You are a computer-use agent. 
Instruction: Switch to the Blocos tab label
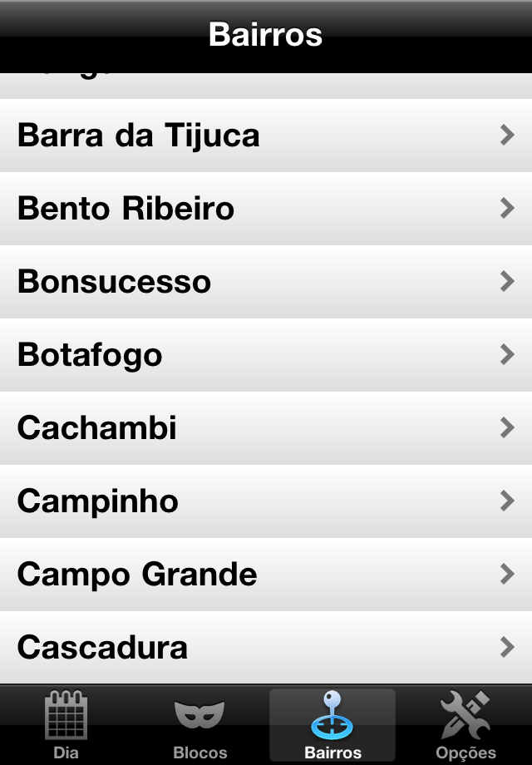pyautogui.click(x=200, y=753)
